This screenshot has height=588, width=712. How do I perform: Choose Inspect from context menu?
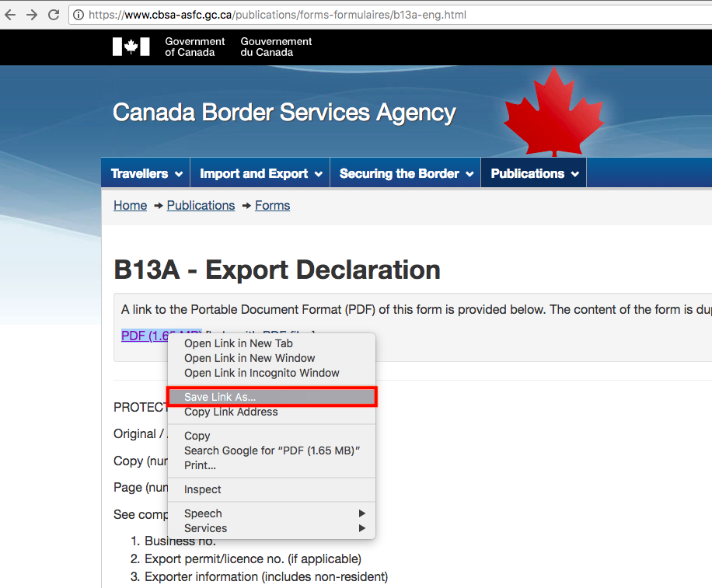(271, 489)
